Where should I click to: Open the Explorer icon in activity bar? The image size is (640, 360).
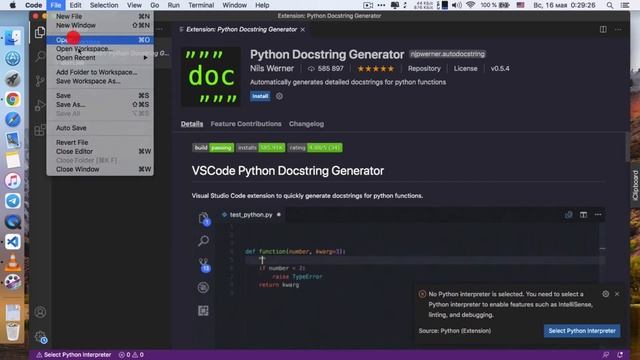click(x=40, y=32)
